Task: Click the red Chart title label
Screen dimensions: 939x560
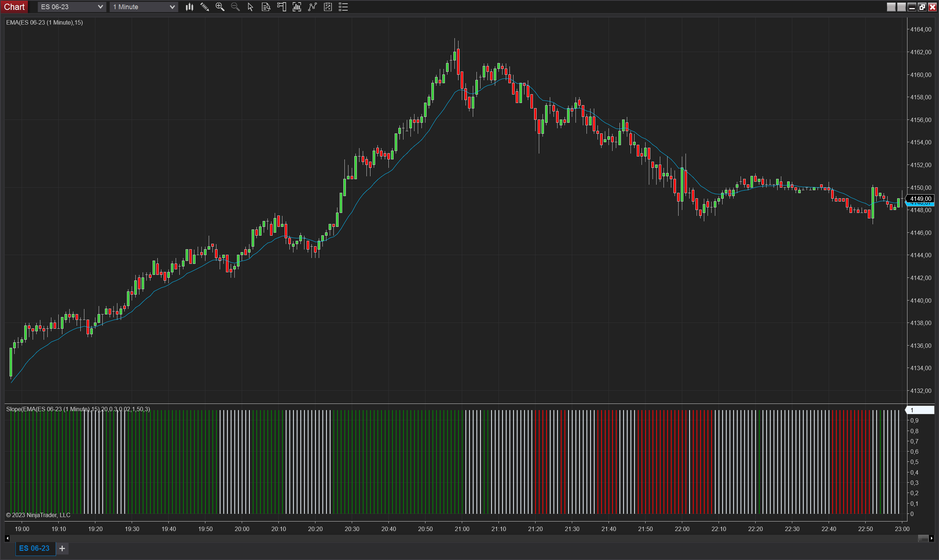Action: [14, 7]
